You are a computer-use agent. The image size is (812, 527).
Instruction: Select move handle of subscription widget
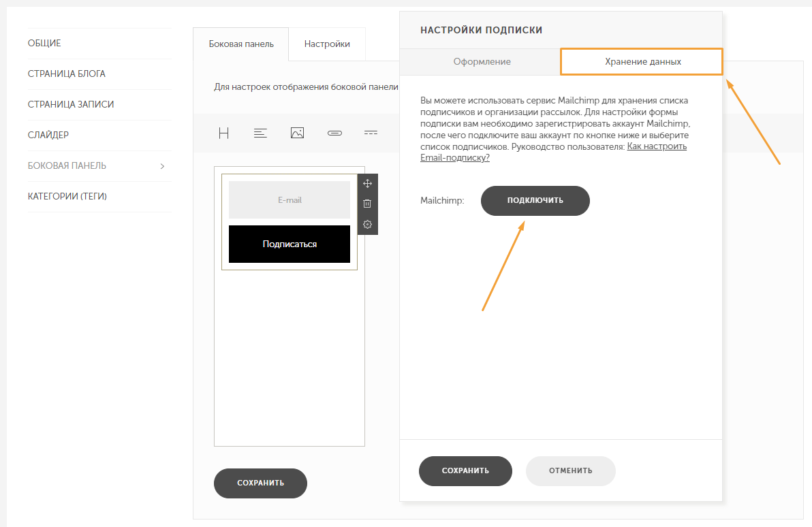(x=367, y=184)
